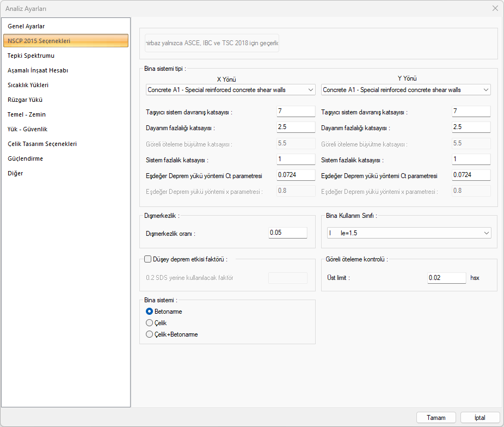Screen dimensions: 504x427
Task: Click the Tamam button
Action: point(436,418)
